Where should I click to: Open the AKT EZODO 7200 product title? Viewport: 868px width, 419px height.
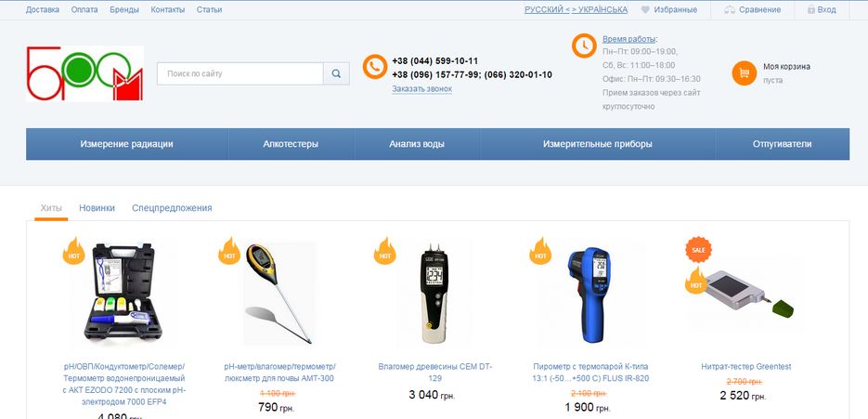pyautogui.click(x=124, y=384)
